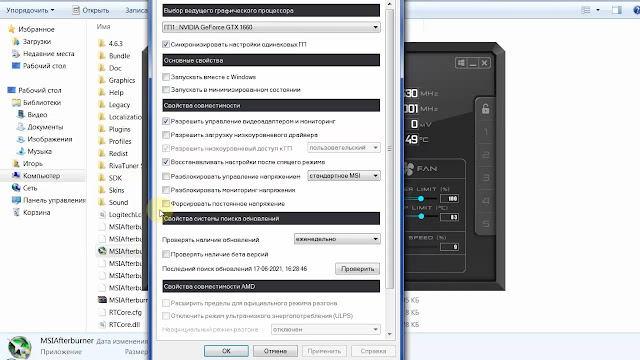Click the OK button
640x360 pixels.
point(227,351)
